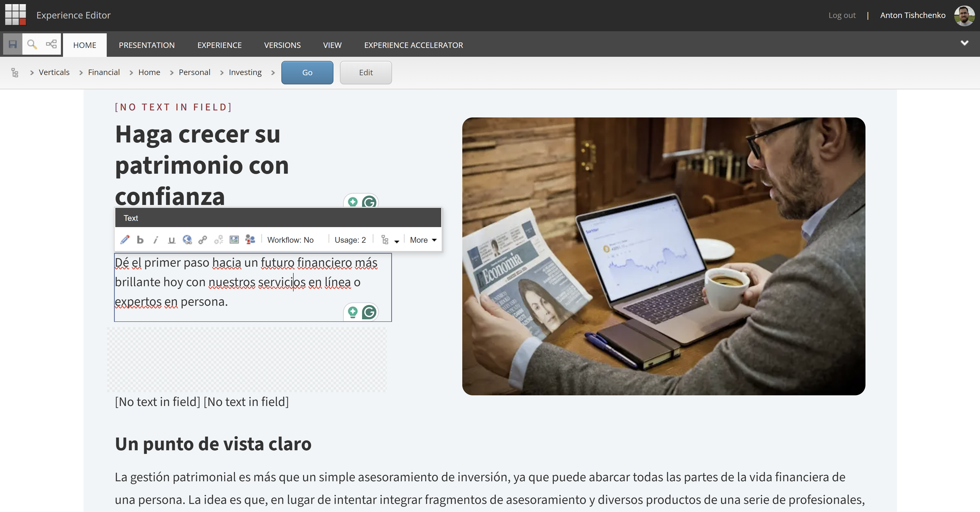Click the Investing breadcrumb item
Image resolution: width=980 pixels, height=512 pixels.
[245, 72]
